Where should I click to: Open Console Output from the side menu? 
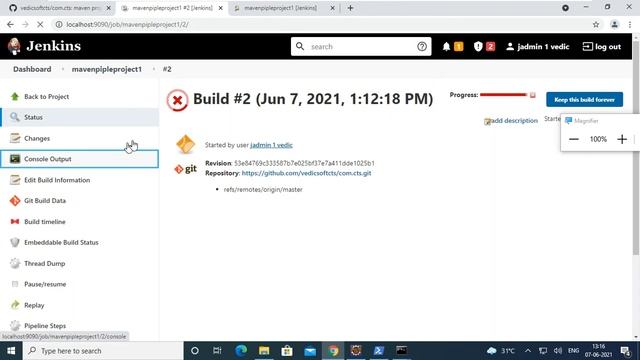[x=80, y=159]
